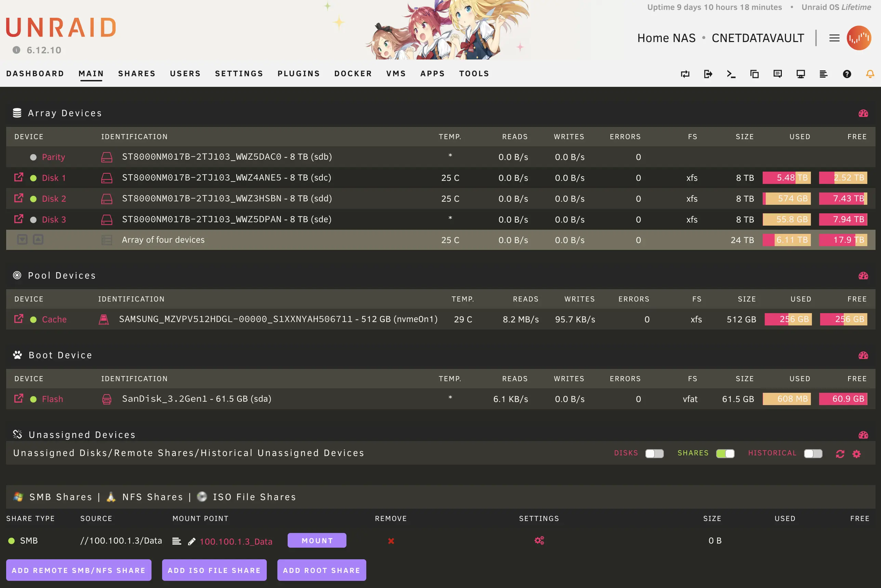Click the refresh toolbar icon in header
Screen dimensions: 881x588
pyautogui.click(x=685, y=74)
